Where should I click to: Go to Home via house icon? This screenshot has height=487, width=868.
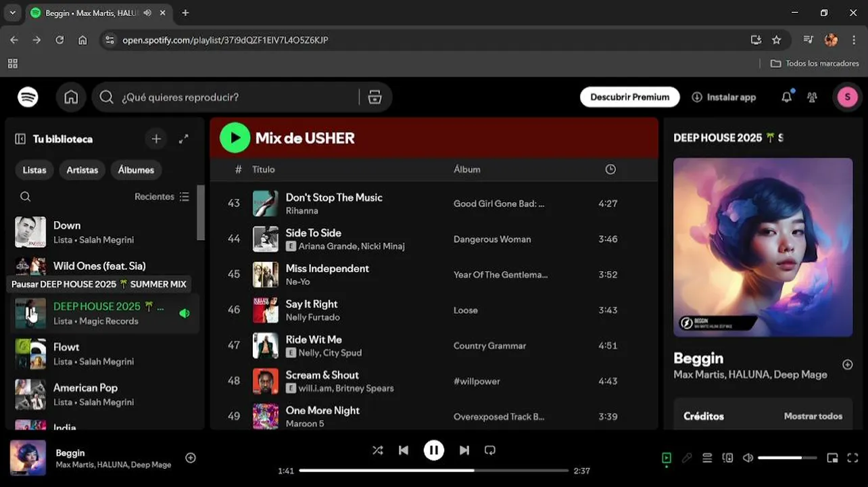[x=71, y=97]
